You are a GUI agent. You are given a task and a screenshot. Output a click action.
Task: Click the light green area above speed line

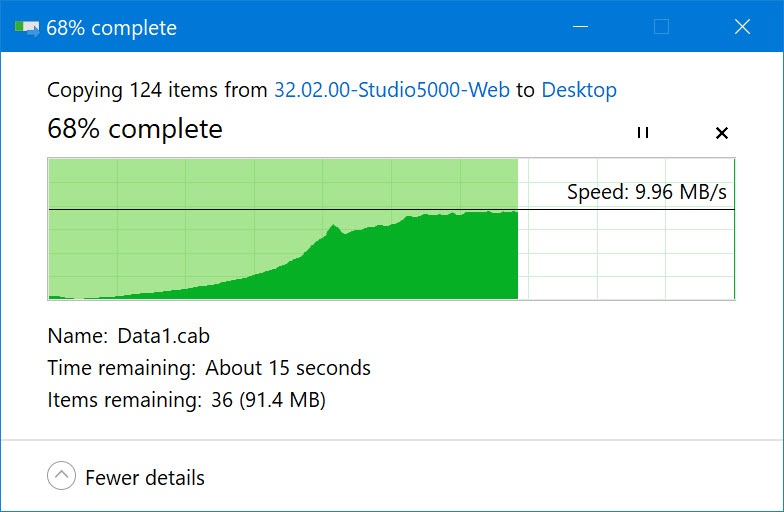(x=283, y=183)
